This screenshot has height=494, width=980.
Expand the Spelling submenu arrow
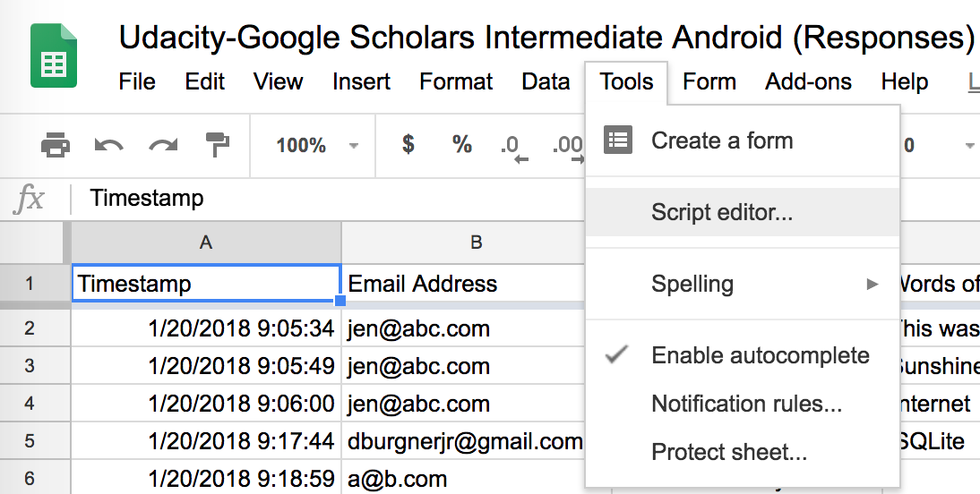(873, 285)
